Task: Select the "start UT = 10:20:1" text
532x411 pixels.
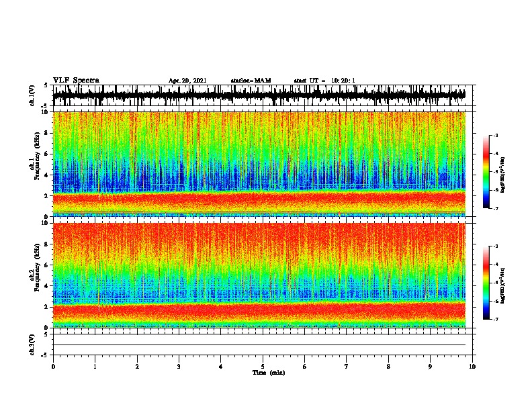Action: pos(324,81)
